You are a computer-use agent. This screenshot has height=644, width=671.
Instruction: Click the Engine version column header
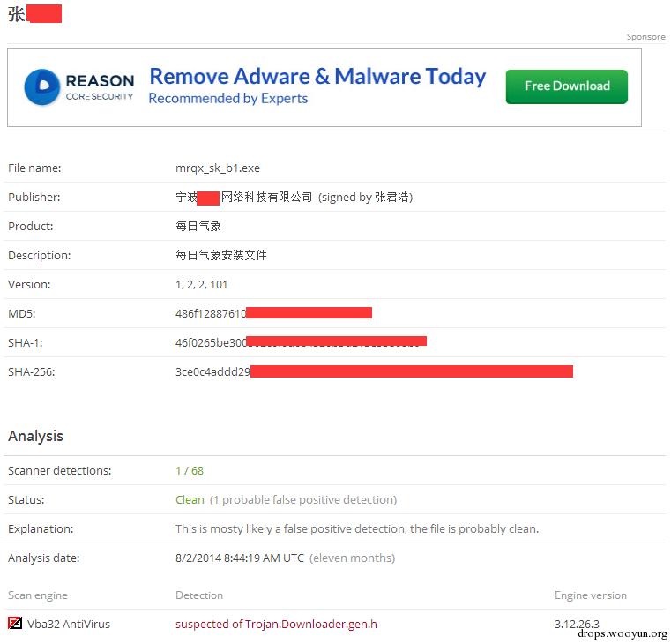[x=591, y=595]
